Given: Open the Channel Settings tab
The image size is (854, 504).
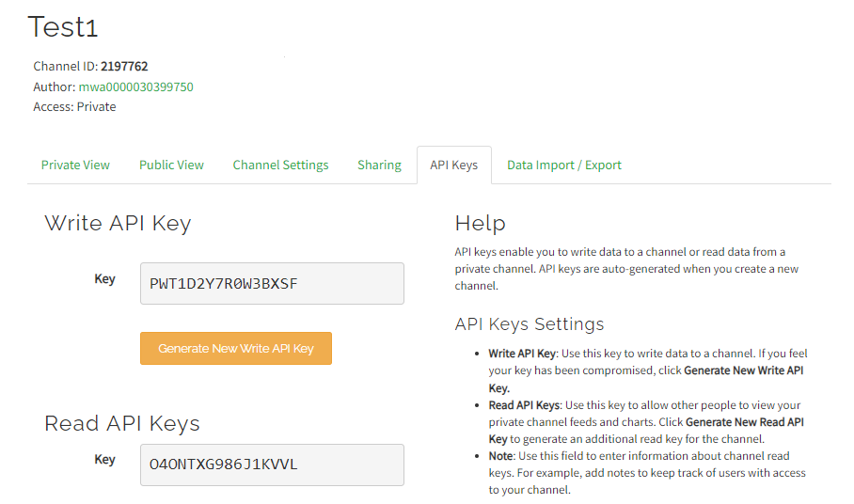Looking at the screenshot, I should tap(280, 165).
